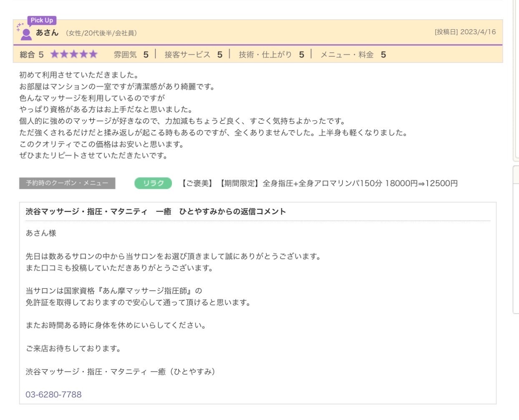Click the reviewer name あさん
Image resolution: width=519 pixels, height=420 pixels.
tap(47, 33)
